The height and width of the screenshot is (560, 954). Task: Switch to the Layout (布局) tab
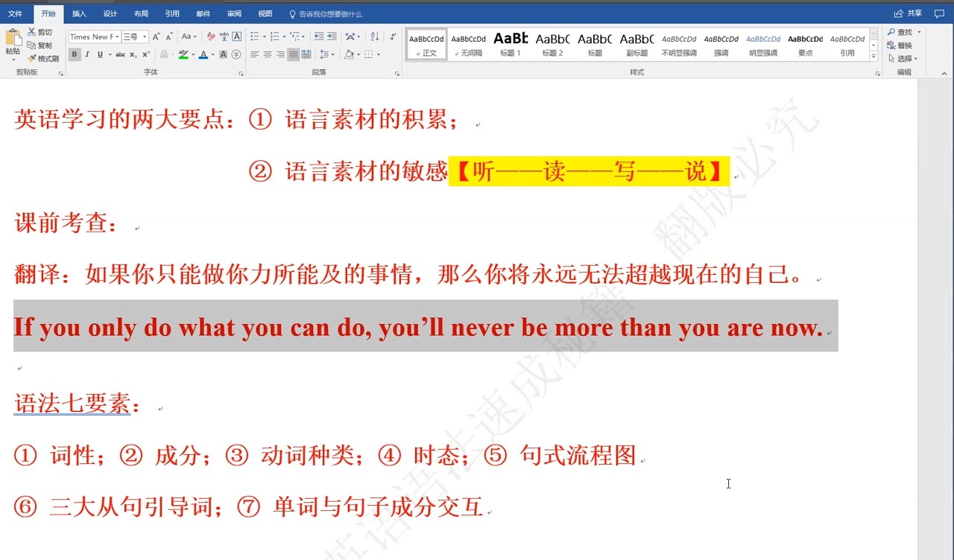click(x=141, y=13)
